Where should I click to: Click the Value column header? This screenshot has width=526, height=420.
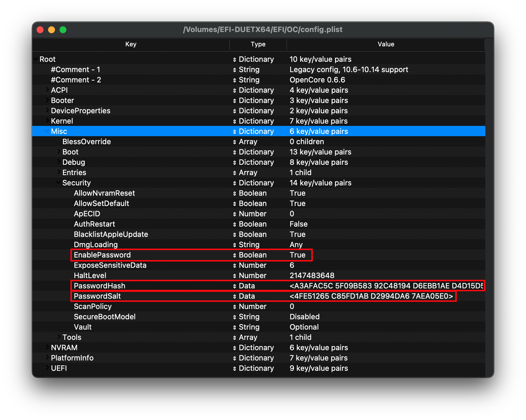385,44
